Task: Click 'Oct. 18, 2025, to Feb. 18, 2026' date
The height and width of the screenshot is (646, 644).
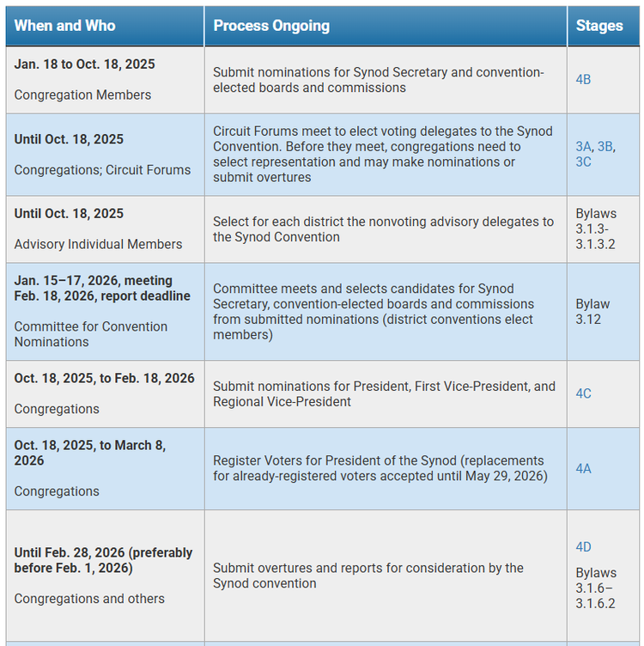Action: point(104,378)
